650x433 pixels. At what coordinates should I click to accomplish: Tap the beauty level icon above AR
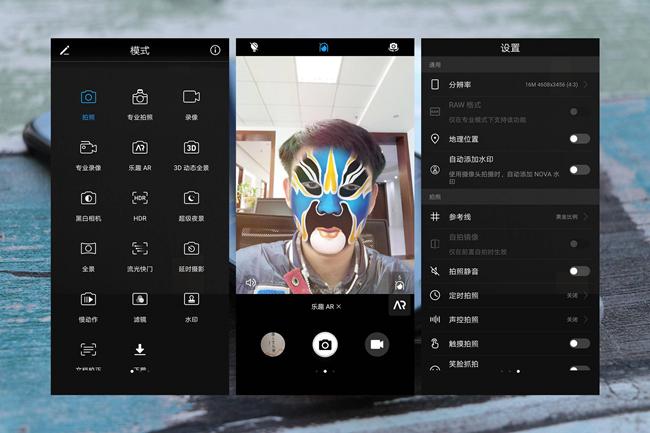tap(399, 284)
